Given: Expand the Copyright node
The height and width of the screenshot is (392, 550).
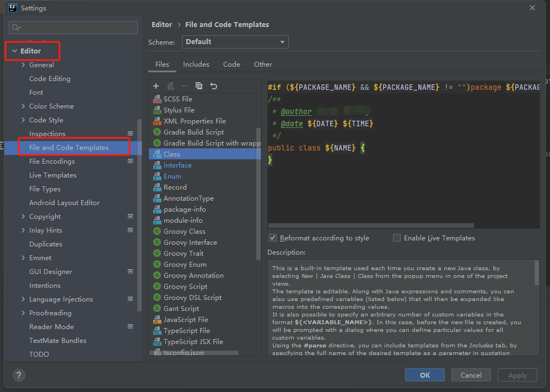Looking at the screenshot, I should [x=23, y=217].
